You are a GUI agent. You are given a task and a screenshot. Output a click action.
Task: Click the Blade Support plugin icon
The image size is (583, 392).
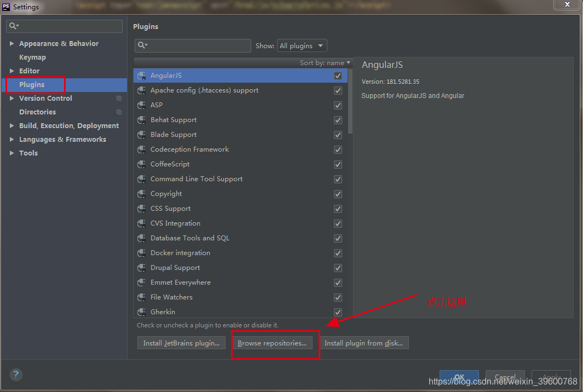point(141,135)
